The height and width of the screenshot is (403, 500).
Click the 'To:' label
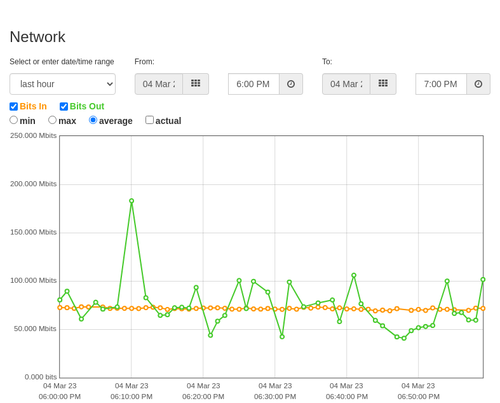327,62
